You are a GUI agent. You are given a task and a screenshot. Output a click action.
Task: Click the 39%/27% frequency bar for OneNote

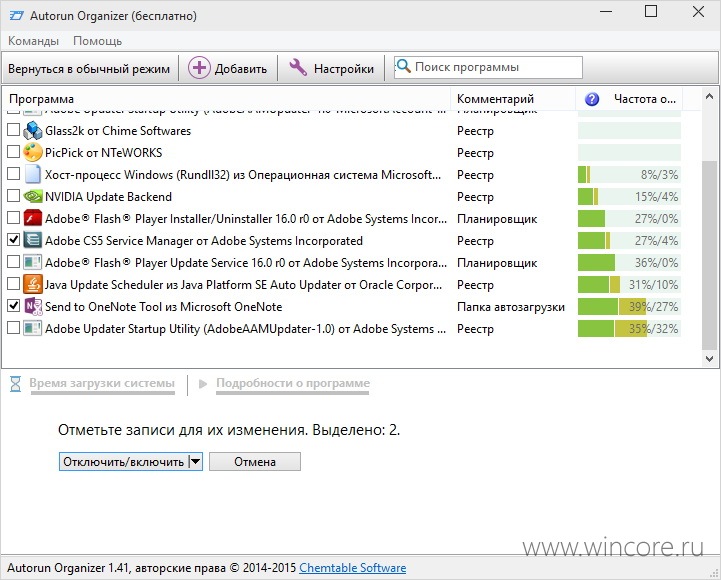click(629, 307)
